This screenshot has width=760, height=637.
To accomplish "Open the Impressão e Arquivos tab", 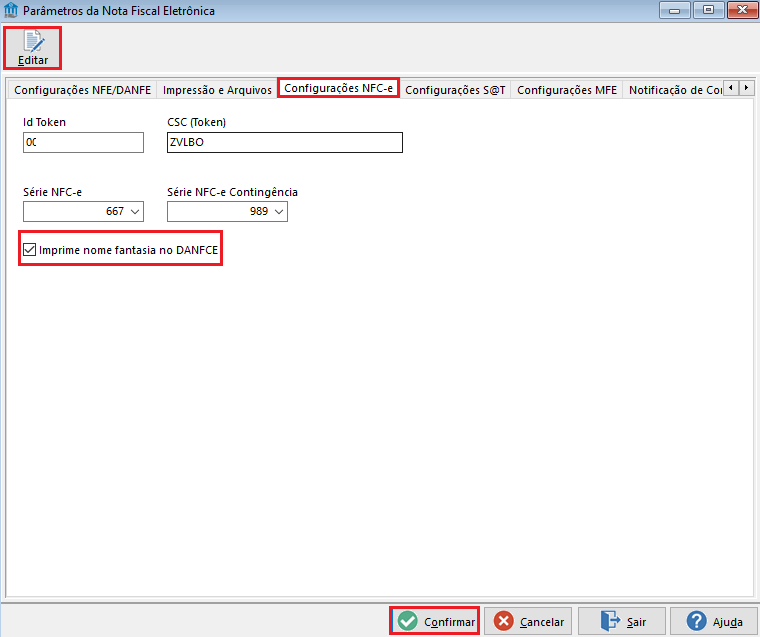I will pos(217,90).
